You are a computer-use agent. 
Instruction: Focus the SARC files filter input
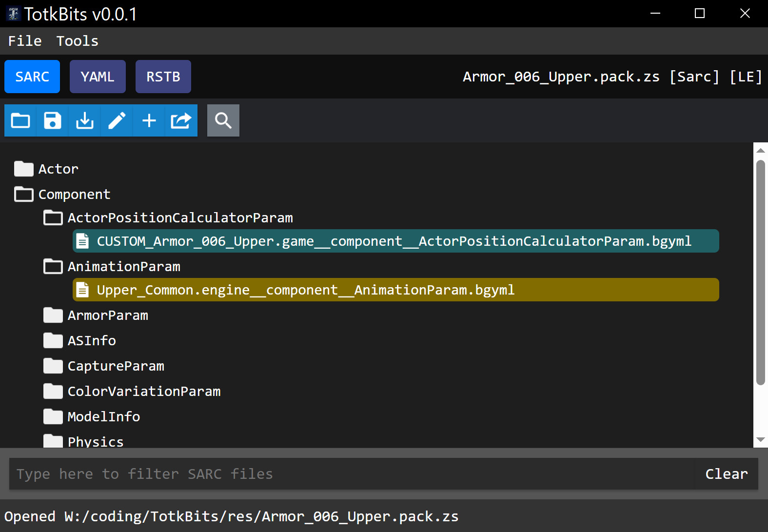click(352, 473)
